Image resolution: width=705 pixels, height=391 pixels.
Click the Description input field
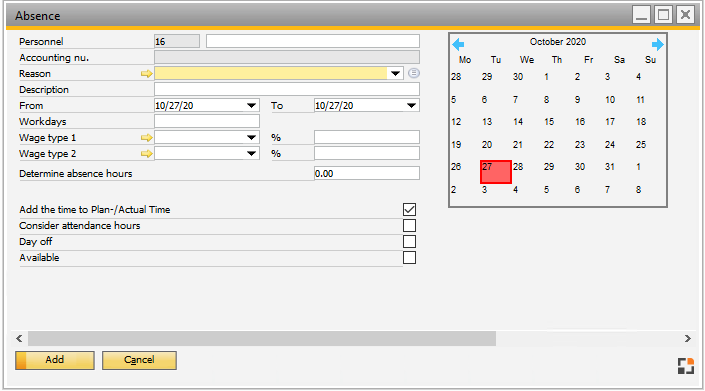[x=287, y=89]
